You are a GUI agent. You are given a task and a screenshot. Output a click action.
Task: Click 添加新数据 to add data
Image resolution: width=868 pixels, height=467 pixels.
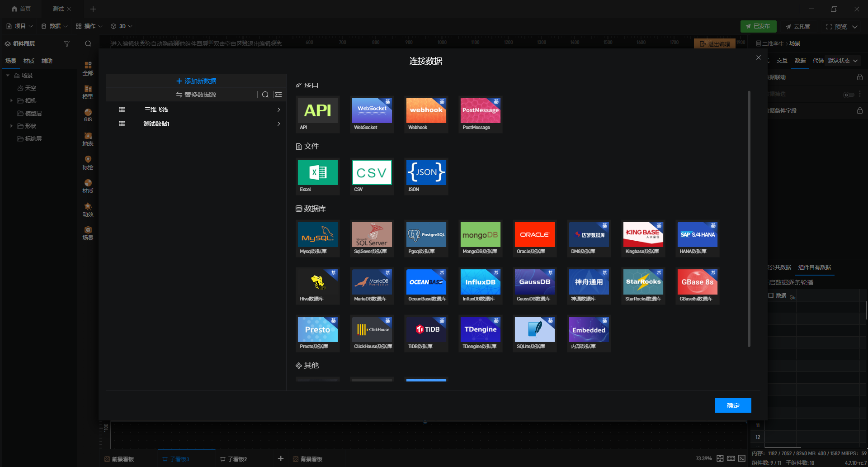pyautogui.click(x=196, y=81)
